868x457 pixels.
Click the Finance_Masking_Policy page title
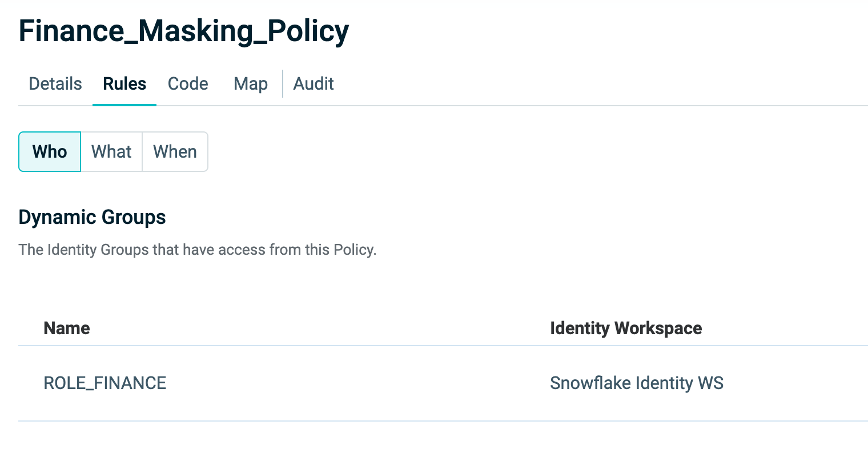(183, 31)
